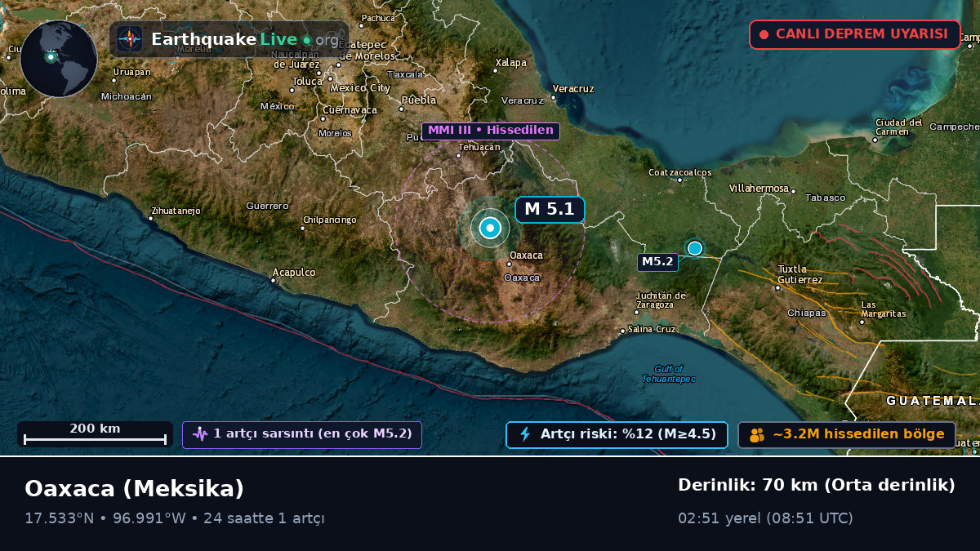Click the 02:51 yerel (08:51 UTC) time
980x551 pixels.
tap(765, 518)
